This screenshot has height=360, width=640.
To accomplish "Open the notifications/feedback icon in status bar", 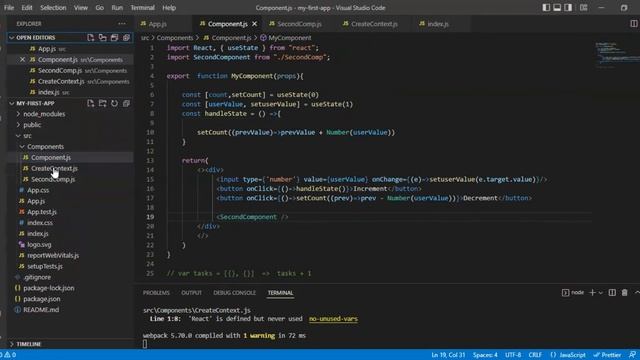I will 632,355.
